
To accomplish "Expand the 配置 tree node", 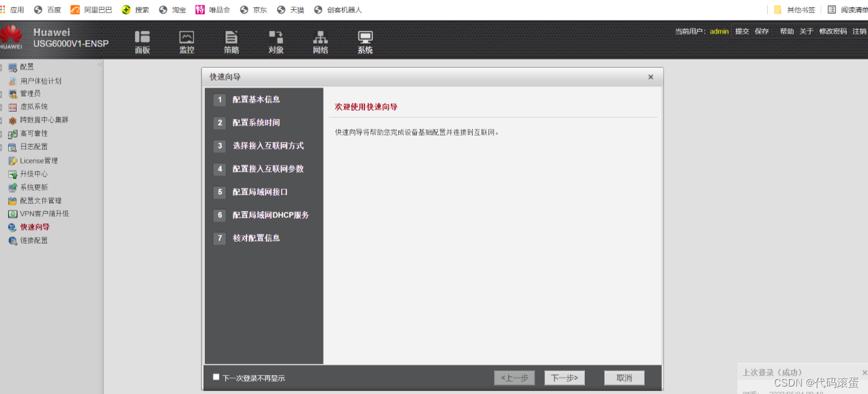I will click(1, 67).
